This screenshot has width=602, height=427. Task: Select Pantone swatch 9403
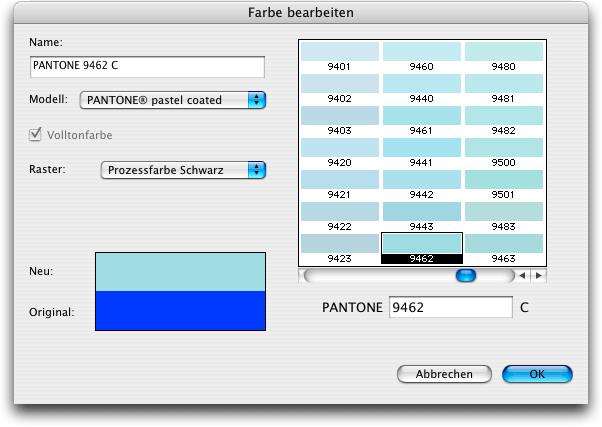[x=339, y=121]
